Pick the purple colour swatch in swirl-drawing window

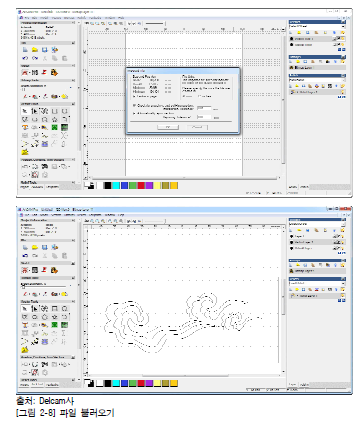149,383
